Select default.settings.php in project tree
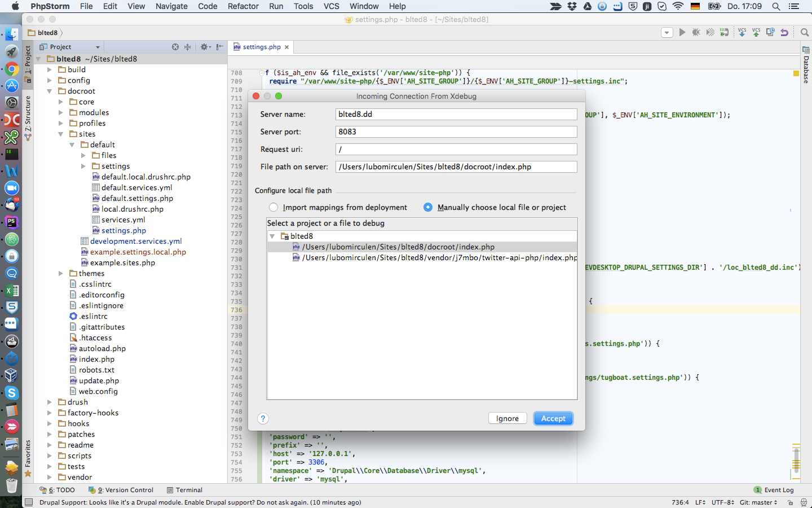Screen dimensions: 812x508 tap(137, 198)
